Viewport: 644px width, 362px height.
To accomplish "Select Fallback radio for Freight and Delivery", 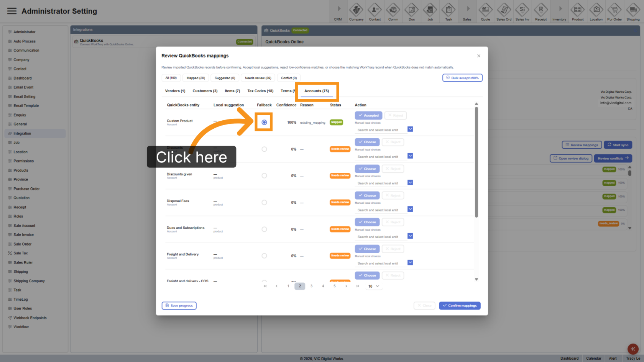I will (x=264, y=256).
